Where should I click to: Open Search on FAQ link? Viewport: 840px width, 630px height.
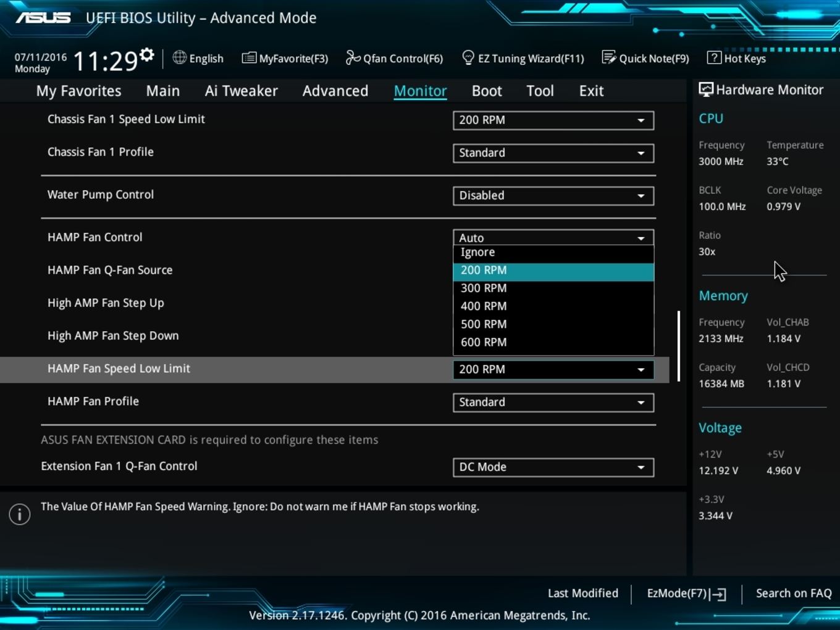click(x=794, y=594)
